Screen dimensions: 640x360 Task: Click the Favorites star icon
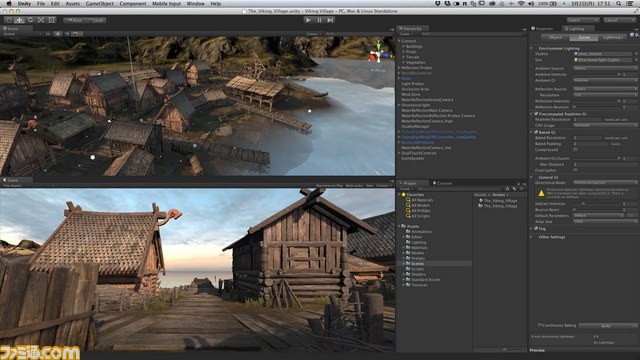404,195
